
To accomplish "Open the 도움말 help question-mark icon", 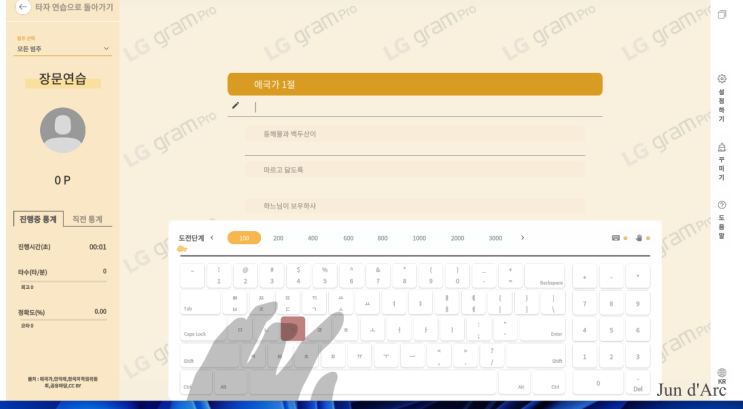I will (722, 205).
